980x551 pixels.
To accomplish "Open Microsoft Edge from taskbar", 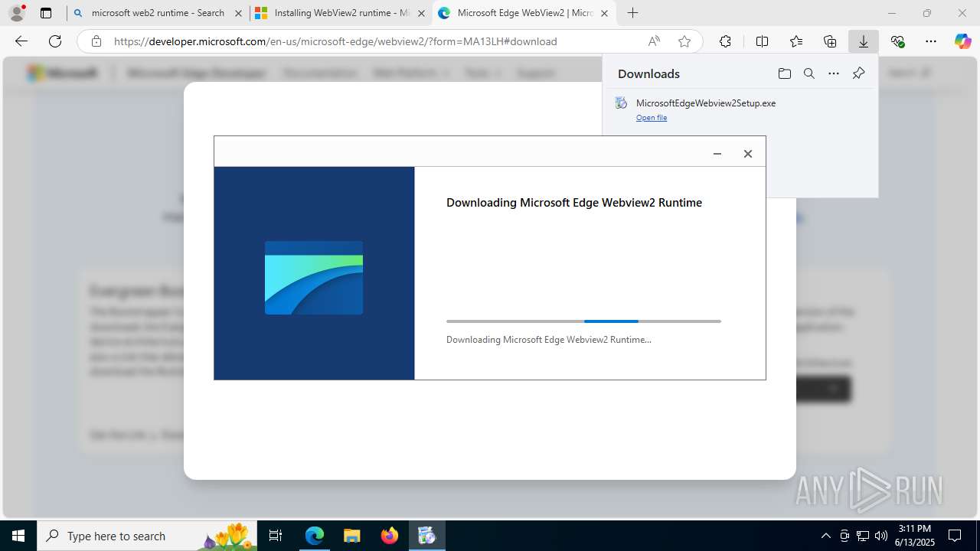I will [315, 536].
